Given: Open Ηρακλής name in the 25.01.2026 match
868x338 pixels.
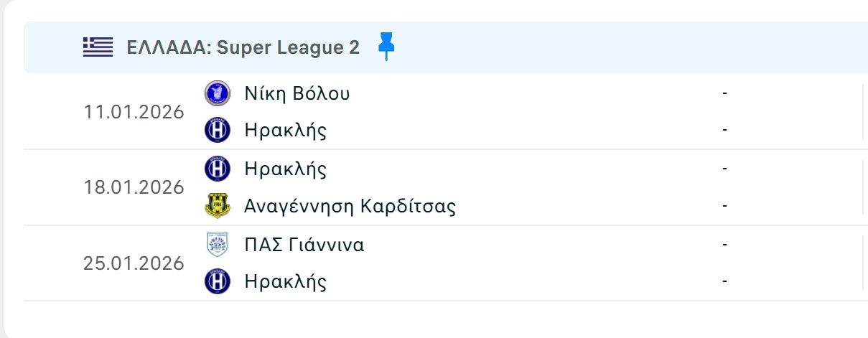Looking at the screenshot, I should (x=285, y=282).
